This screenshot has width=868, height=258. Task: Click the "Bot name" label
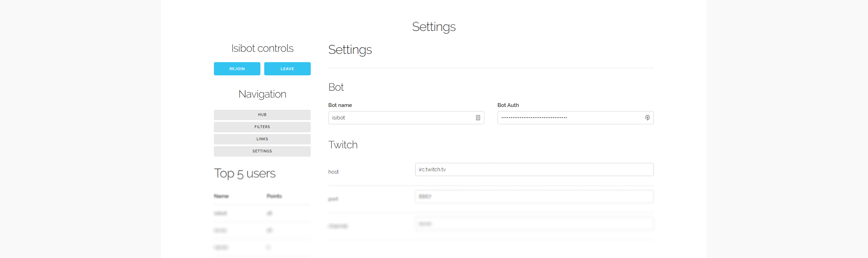(x=340, y=105)
